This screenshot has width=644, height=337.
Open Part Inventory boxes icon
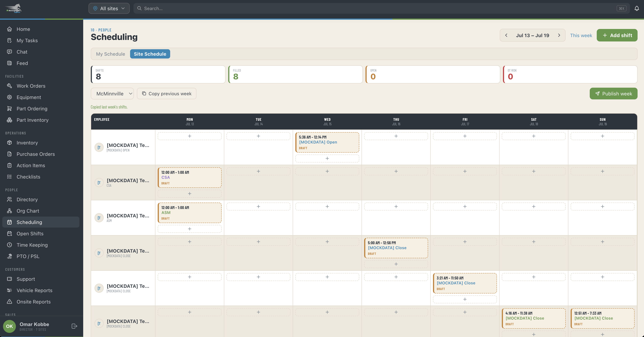coord(9,120)
